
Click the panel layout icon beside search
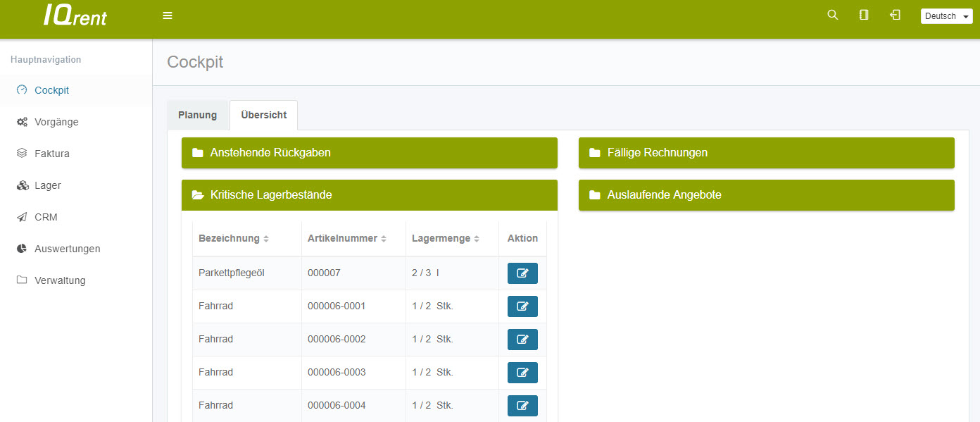(864, 15)
